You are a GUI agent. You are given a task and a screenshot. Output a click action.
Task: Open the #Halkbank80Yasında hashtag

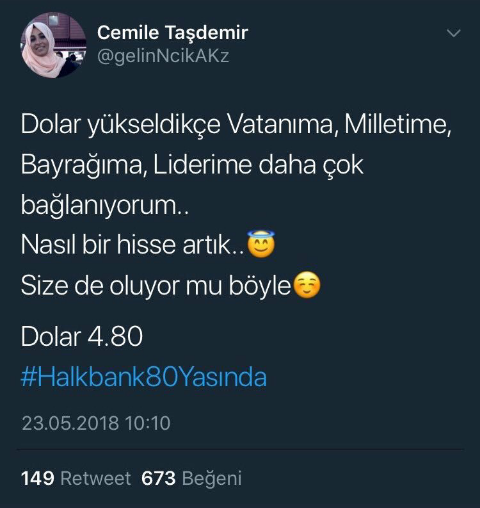pyautogui.click(x=144, y=377)
